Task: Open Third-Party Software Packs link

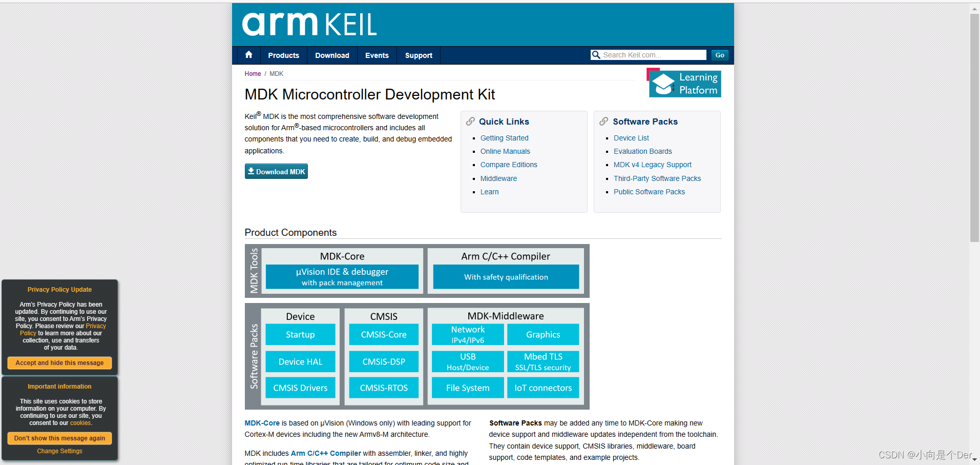Action: (657, 178)
